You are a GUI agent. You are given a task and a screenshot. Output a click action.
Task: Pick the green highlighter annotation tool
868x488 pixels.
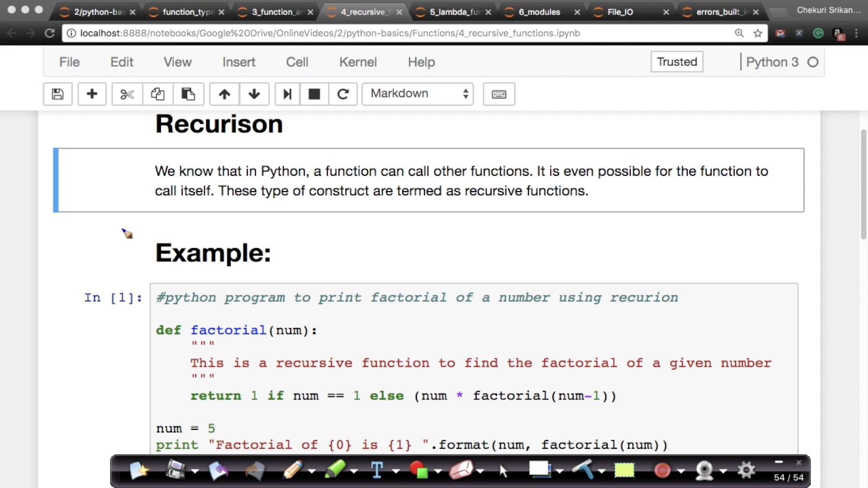coord(335,470)
